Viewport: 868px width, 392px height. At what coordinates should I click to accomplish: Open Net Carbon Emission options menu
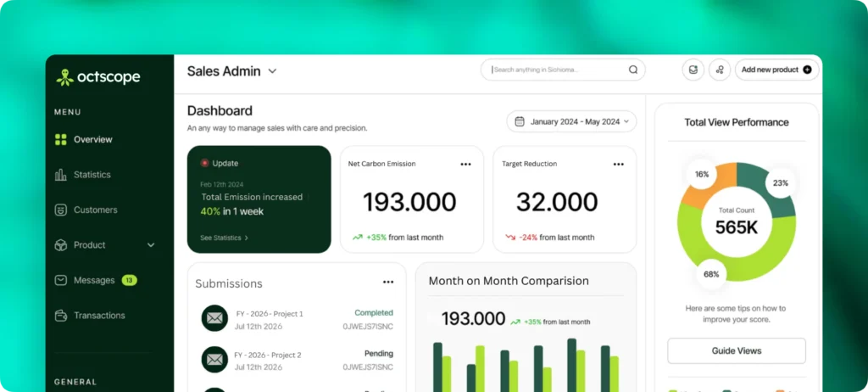465,164
